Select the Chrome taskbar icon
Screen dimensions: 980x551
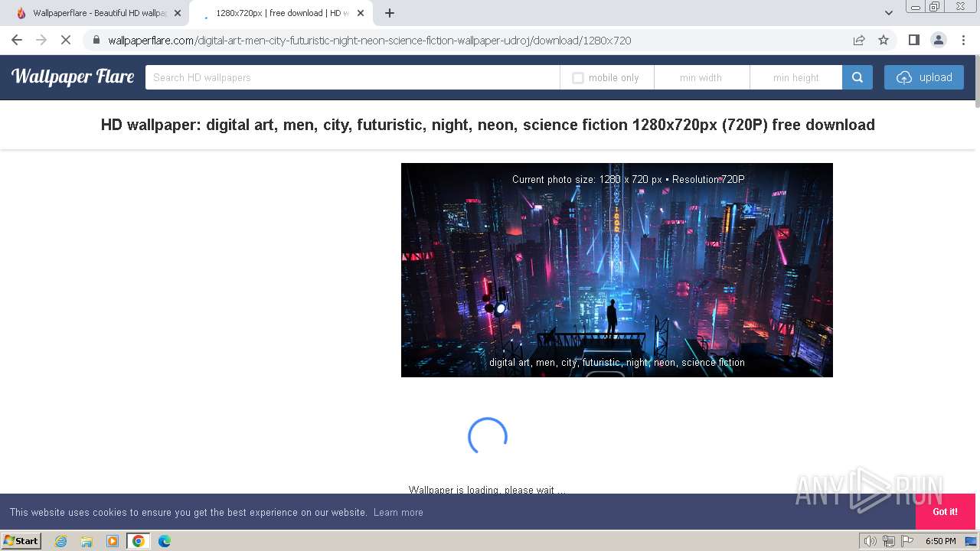click(x=138, y=541)
